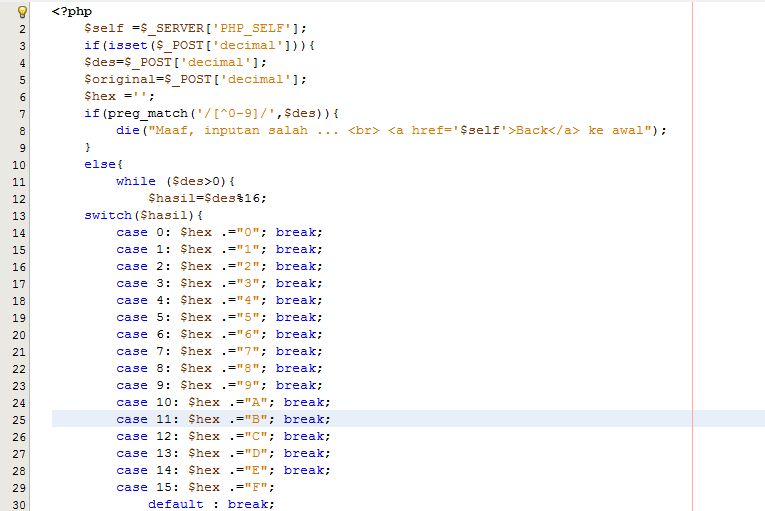Click the case 9 line
The width and height of the screenshot is (765, 511).
[220, 386]
